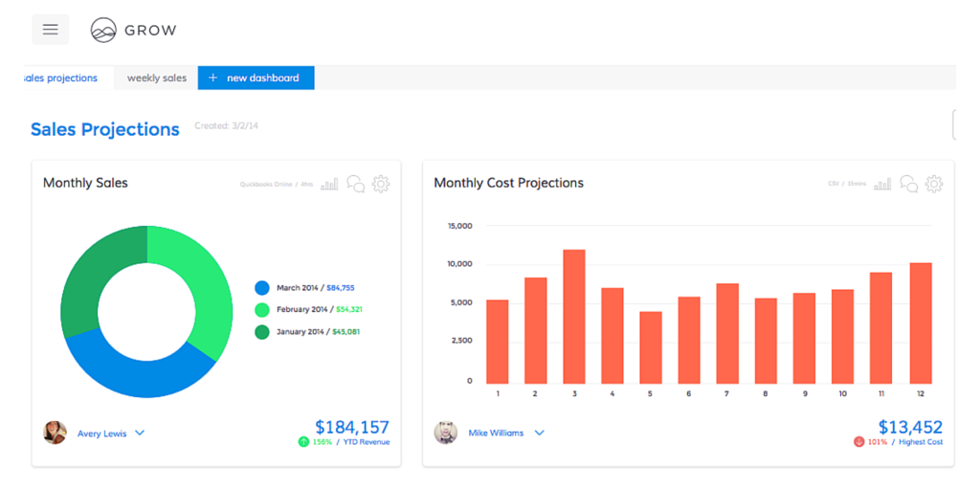
Task: Open the hamburger navigation menu
Action: [50, 30]
